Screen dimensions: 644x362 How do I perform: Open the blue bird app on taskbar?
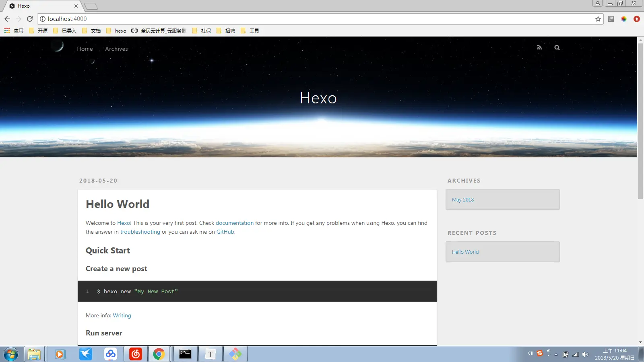[x=86, y=354]
